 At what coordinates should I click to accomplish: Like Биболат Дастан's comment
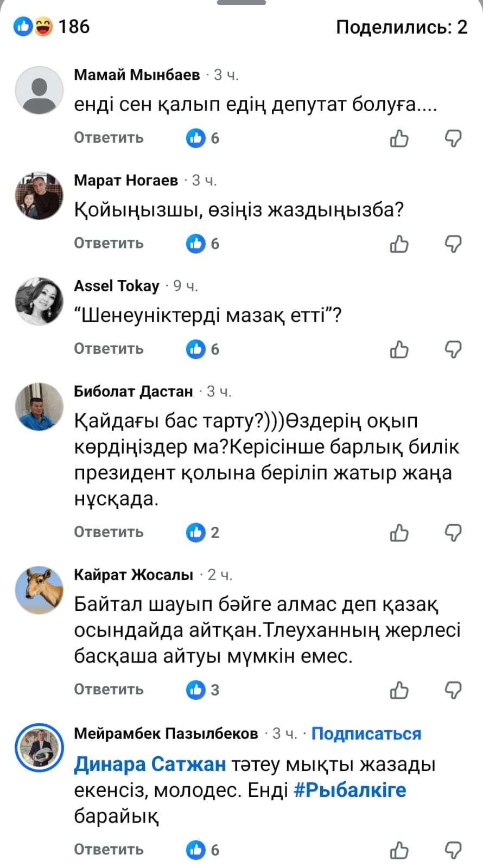[399, 533]
